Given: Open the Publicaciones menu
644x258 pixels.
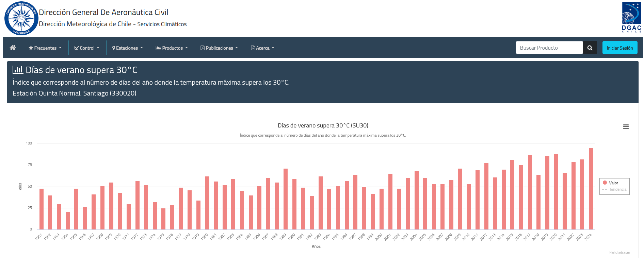Looking at the screenshot, I should (x=219, y=48).
